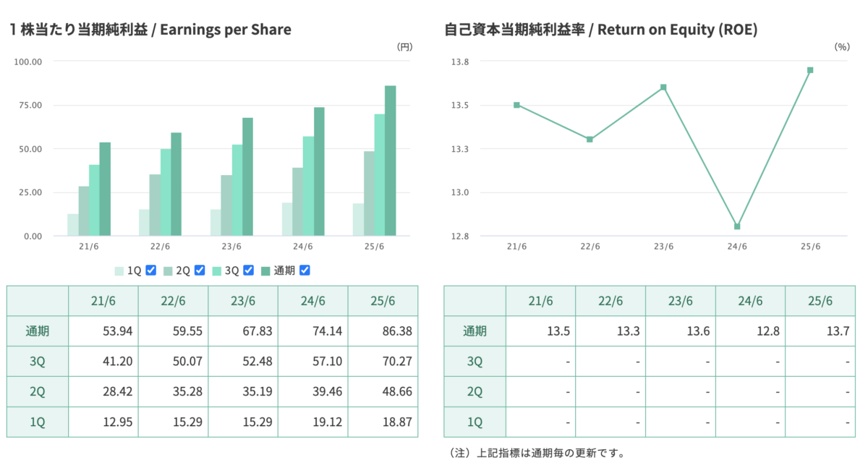Select the 1Q bar for 21/6

[72, 225]
